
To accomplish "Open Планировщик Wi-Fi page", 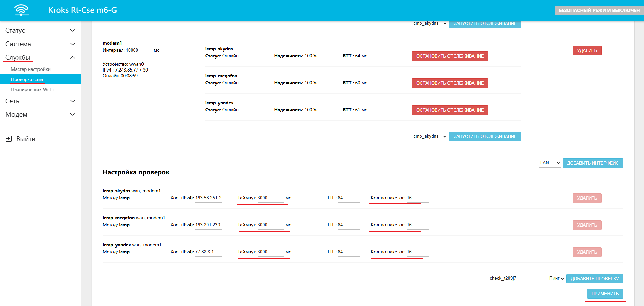I will 32,89.
